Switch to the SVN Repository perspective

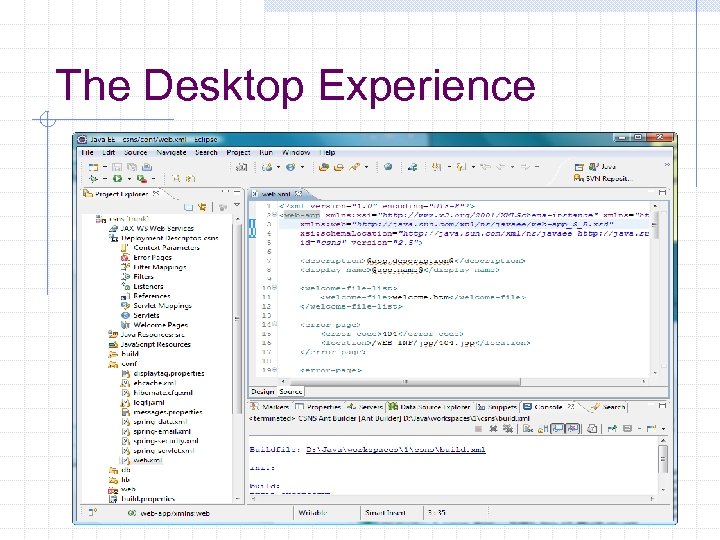tap(603, 179)
